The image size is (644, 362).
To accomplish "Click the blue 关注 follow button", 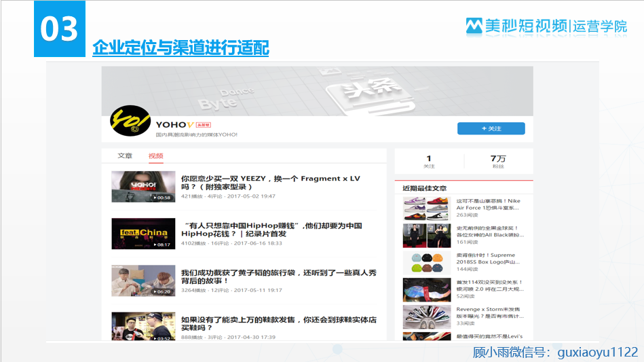I will point(491,128).
